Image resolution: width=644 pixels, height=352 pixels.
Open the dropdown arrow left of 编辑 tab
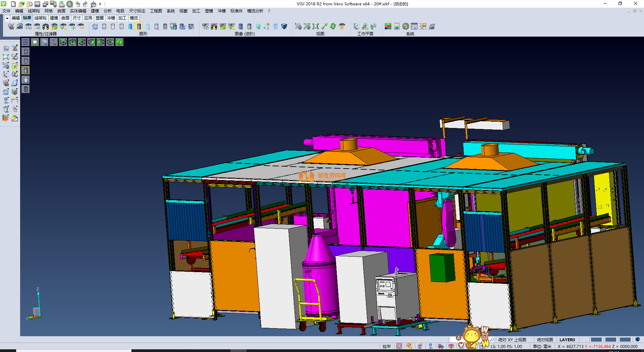7,18
